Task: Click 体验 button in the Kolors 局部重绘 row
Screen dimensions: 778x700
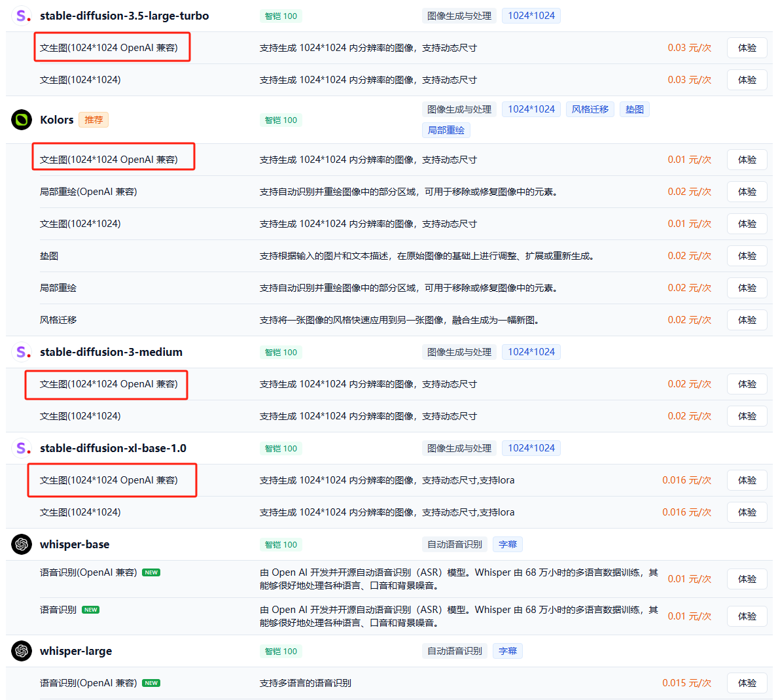Action: [747, 288]
